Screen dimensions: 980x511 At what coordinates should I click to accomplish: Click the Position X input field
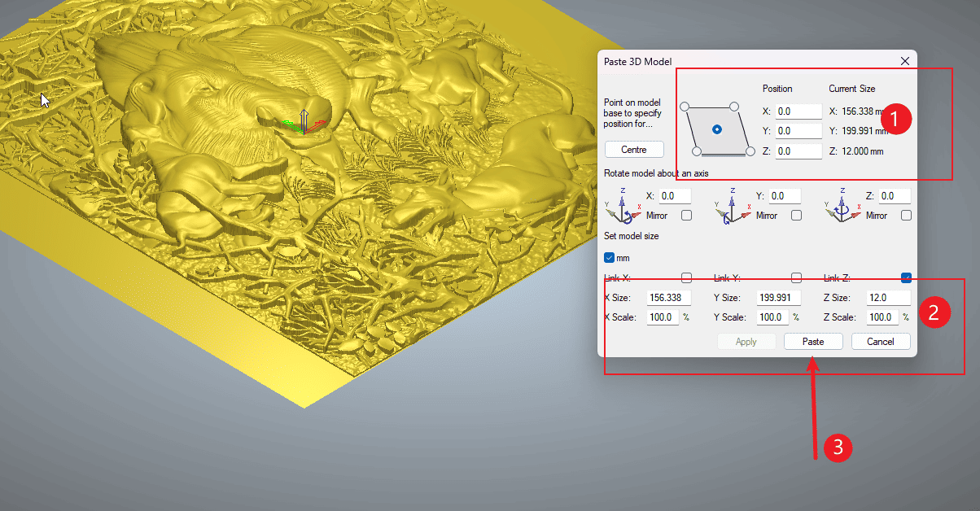coord(798,111)
